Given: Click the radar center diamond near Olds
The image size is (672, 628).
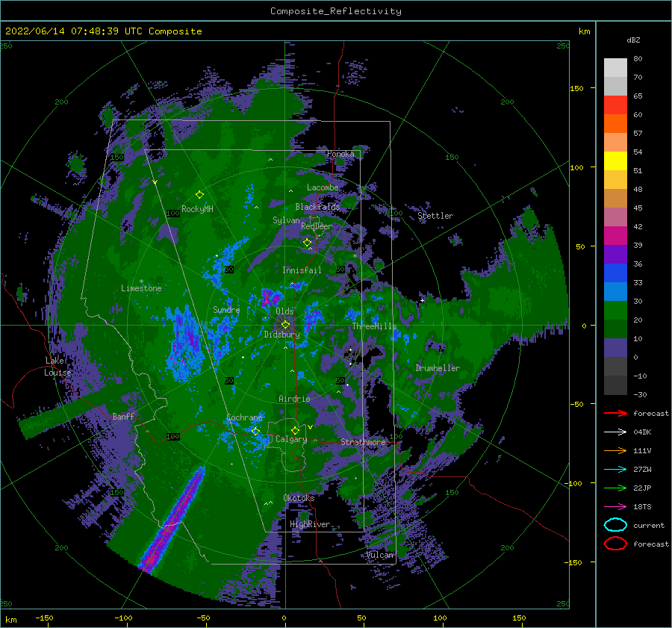Looking at the screenshot, I should (x=285, y=325).
